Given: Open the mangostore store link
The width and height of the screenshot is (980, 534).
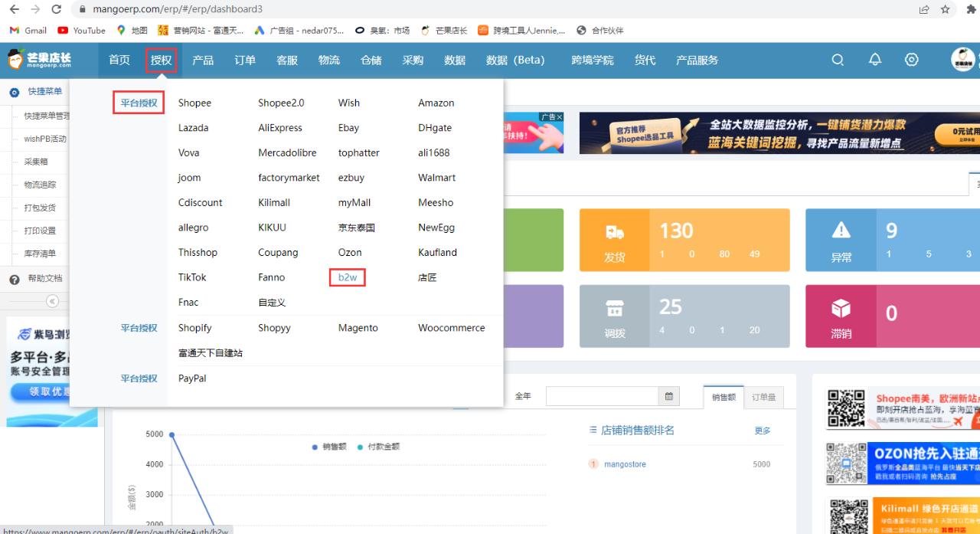Looking at the screenshot, I should 627,464.
